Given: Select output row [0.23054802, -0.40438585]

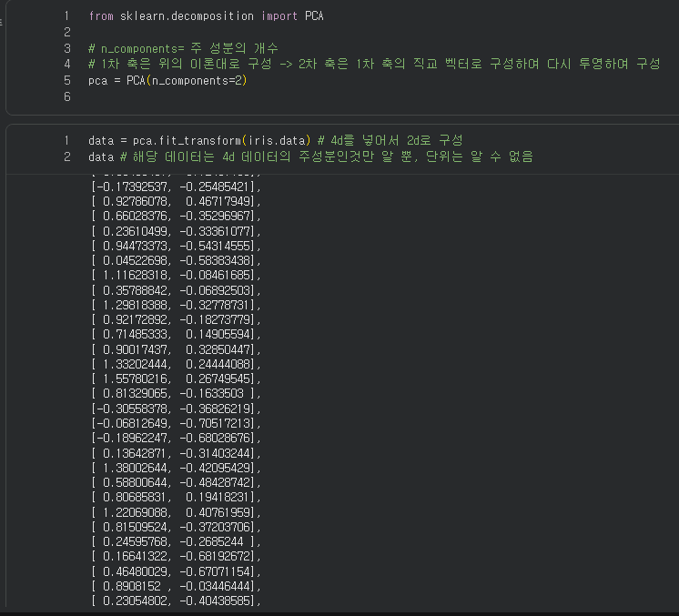Looking at the screenshot, I should click(177, 601).
